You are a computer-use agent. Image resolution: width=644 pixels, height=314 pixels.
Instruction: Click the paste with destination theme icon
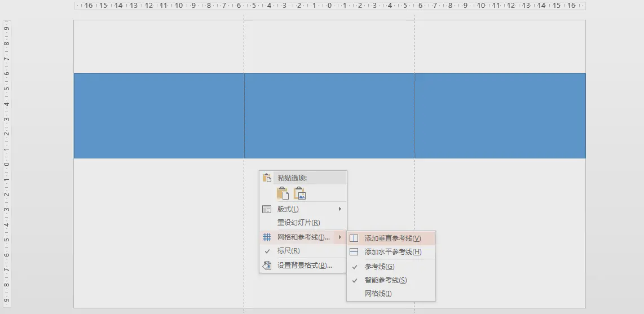click(283, 193)
